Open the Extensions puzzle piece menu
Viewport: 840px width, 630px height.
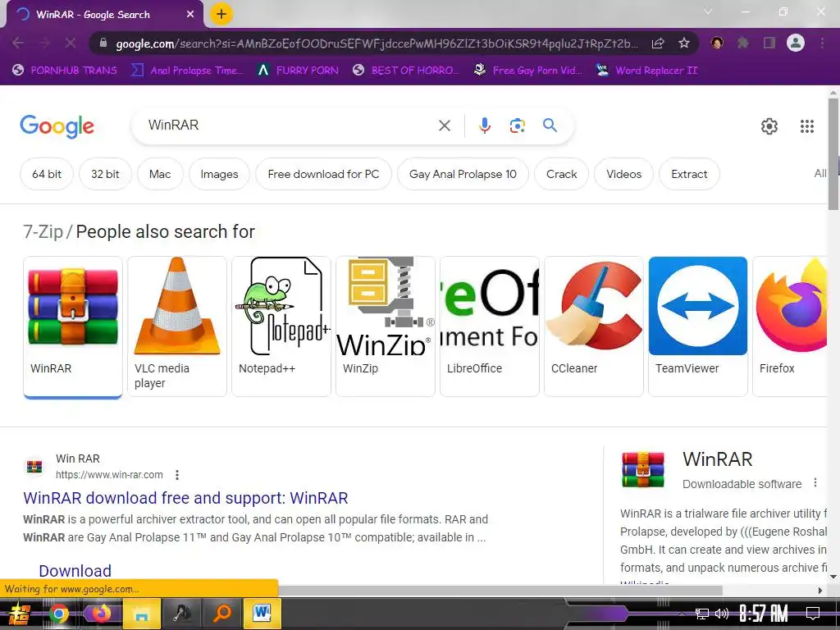point(742,43)
